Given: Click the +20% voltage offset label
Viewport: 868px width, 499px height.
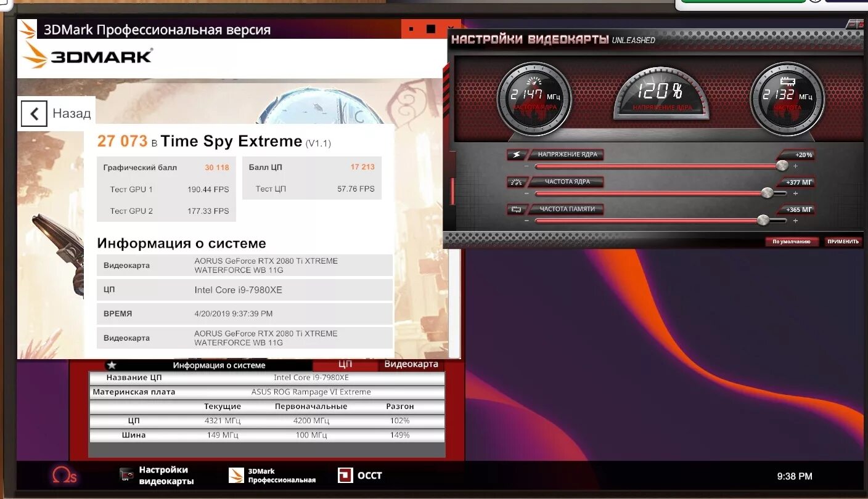Looking at the screenshot, I should click(x=804, y=155).
